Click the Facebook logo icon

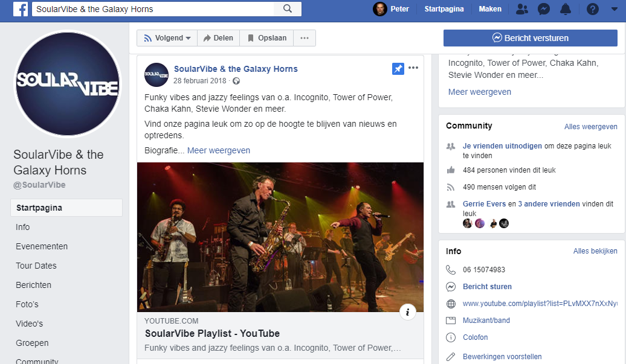tap(21, 9)
